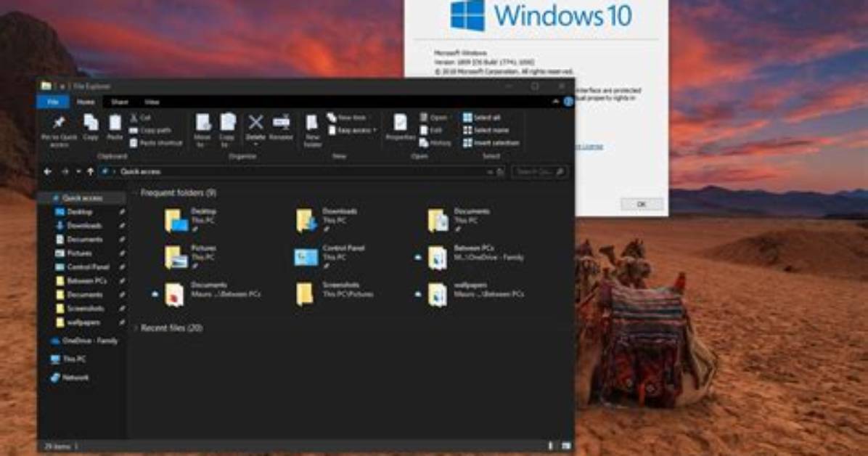The width and height of the screenshot is (868, 456).
Task: Click the blue Help icon in File Explorer
Action: tap(568, 102)
